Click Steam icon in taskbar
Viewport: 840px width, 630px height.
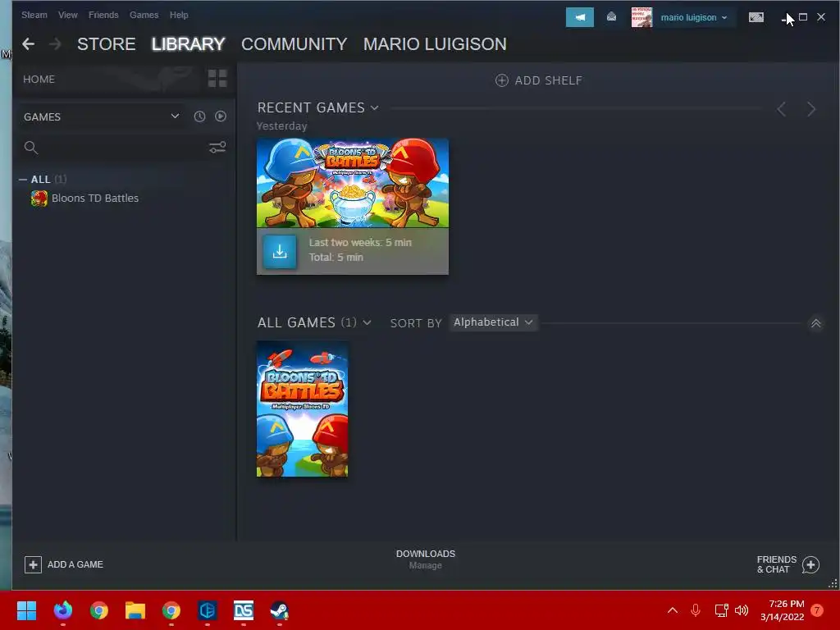[x=279, y=610]
